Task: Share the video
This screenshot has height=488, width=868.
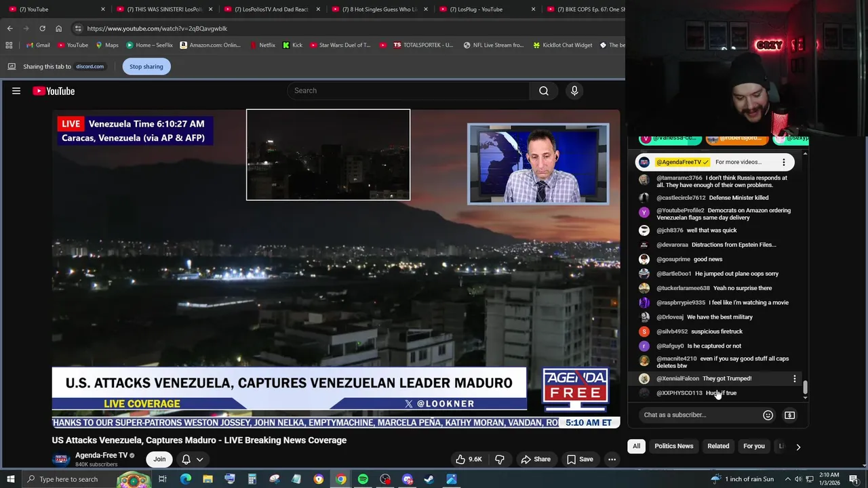Action: click(x=535, y=459)
